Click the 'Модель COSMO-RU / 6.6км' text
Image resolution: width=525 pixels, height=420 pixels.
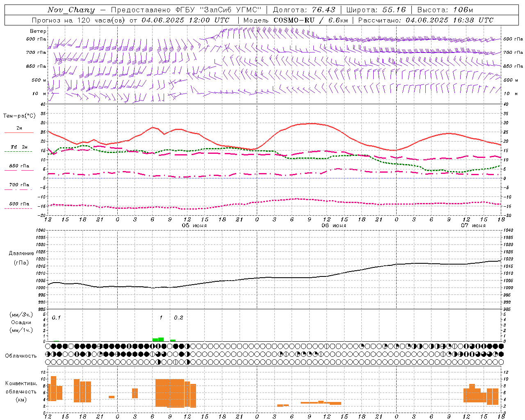(x=295, y=20)
